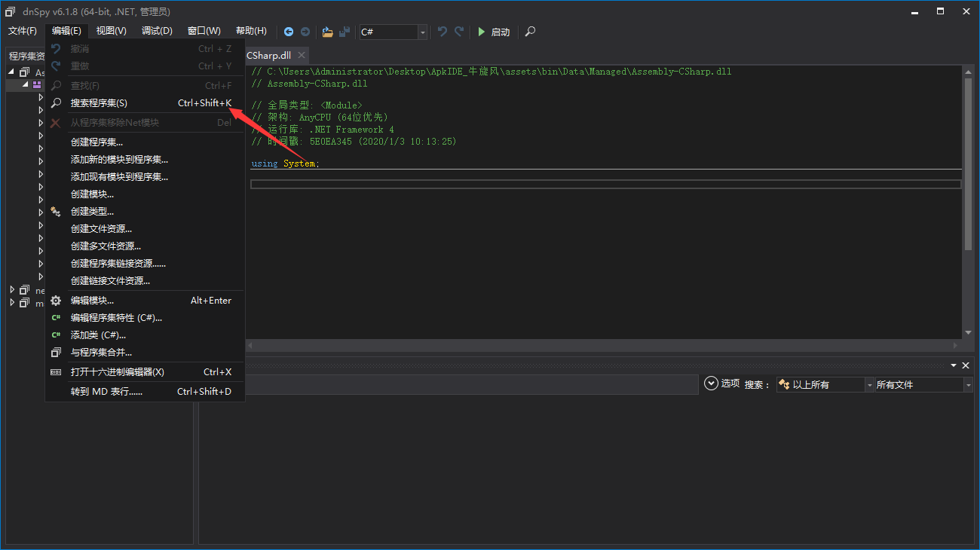
Task: Click the magnifier search icon in toolbar
Action: 530,32
